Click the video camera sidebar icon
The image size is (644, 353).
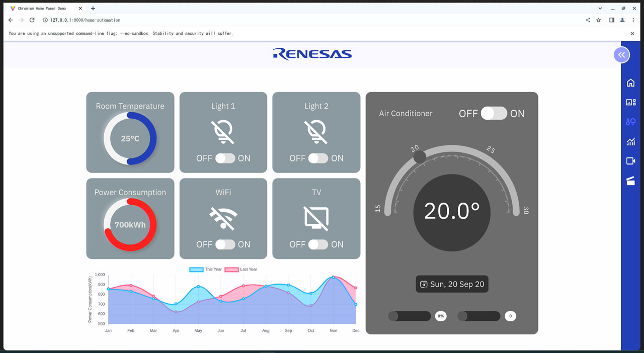[630, 161]
